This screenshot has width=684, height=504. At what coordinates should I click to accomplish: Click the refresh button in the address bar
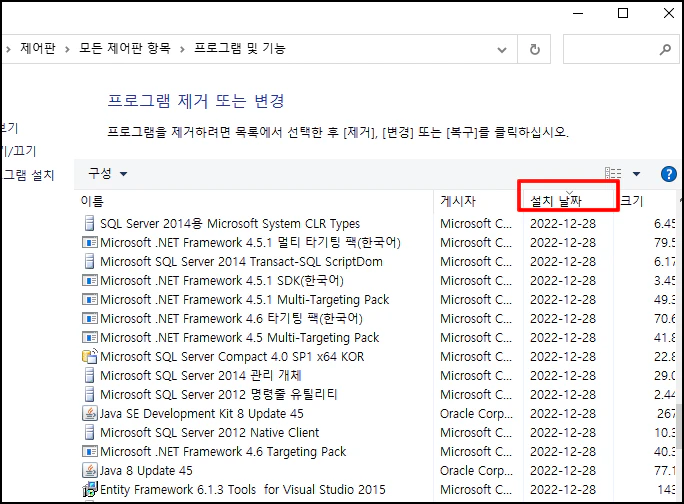[534, 49]
